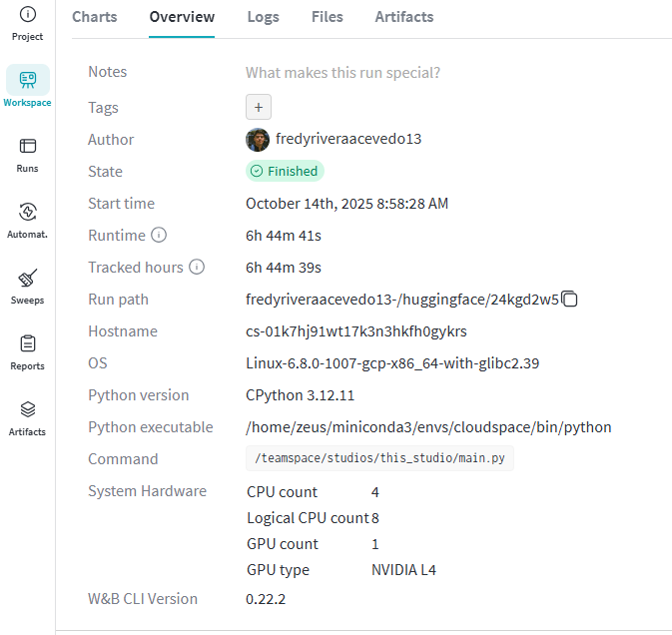Click the author avatar picture
Screen dimensions: 672x635
258,140
